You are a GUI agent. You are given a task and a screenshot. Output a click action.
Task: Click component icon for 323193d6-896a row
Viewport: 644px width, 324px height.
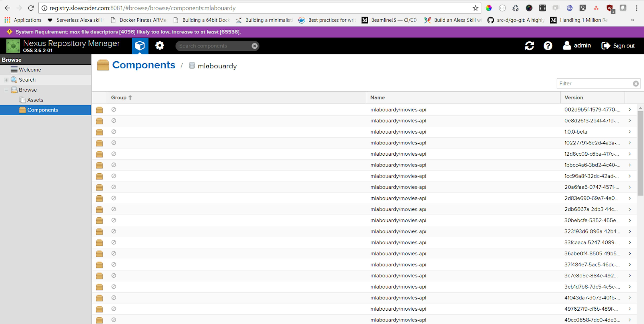[x=99, y=231]
